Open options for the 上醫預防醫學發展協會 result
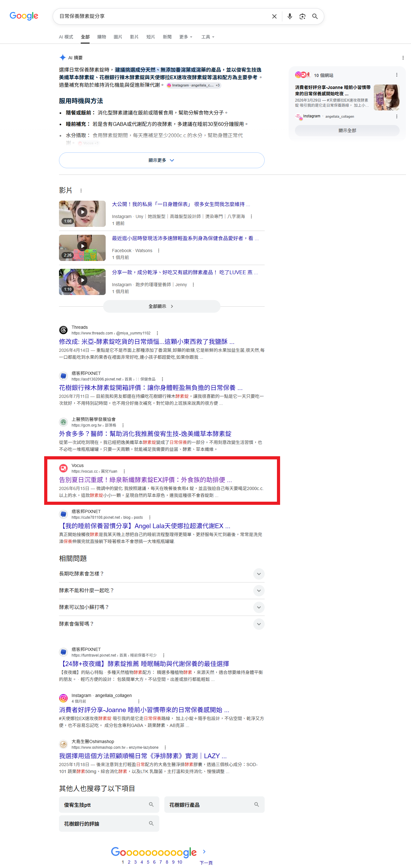 [123, 426]
